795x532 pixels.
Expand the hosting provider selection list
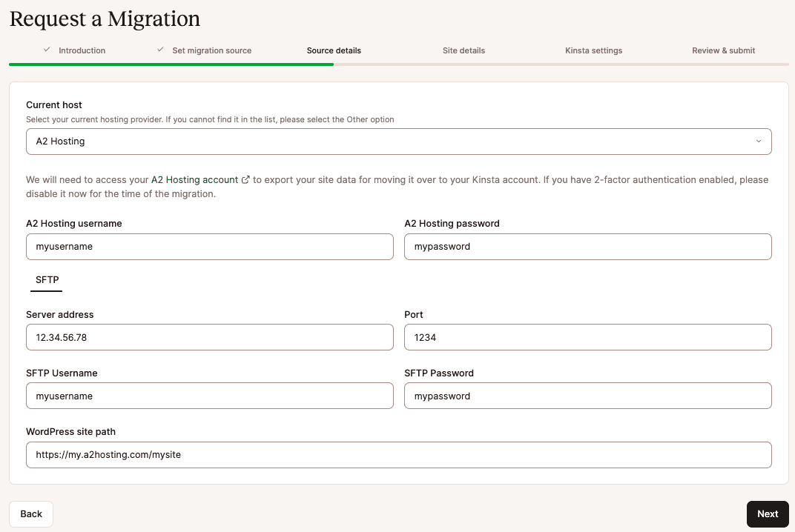coord(398,141)
